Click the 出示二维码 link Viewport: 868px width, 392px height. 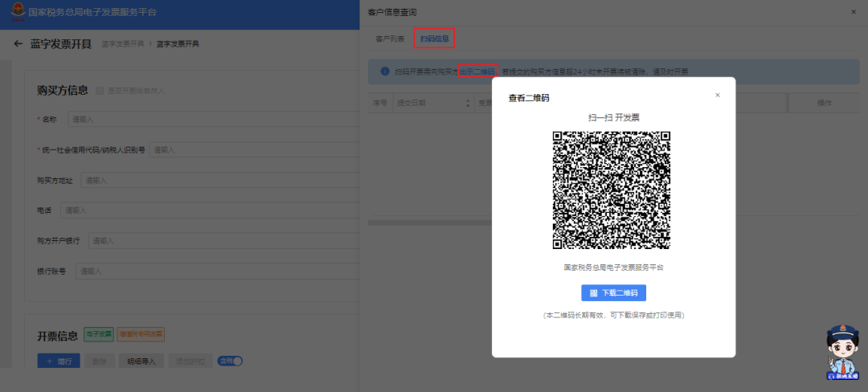(477, 71)
